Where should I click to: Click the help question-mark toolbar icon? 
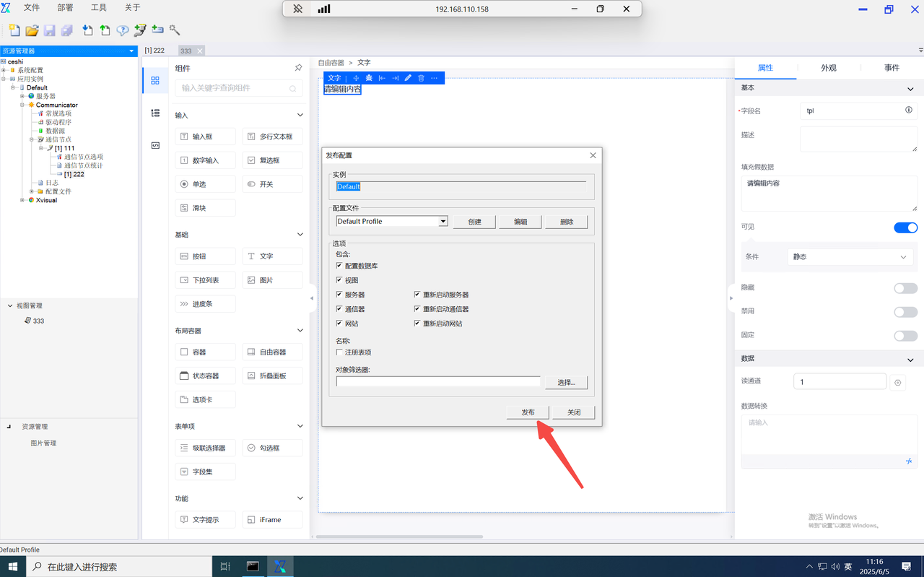[x=123, y=30]
